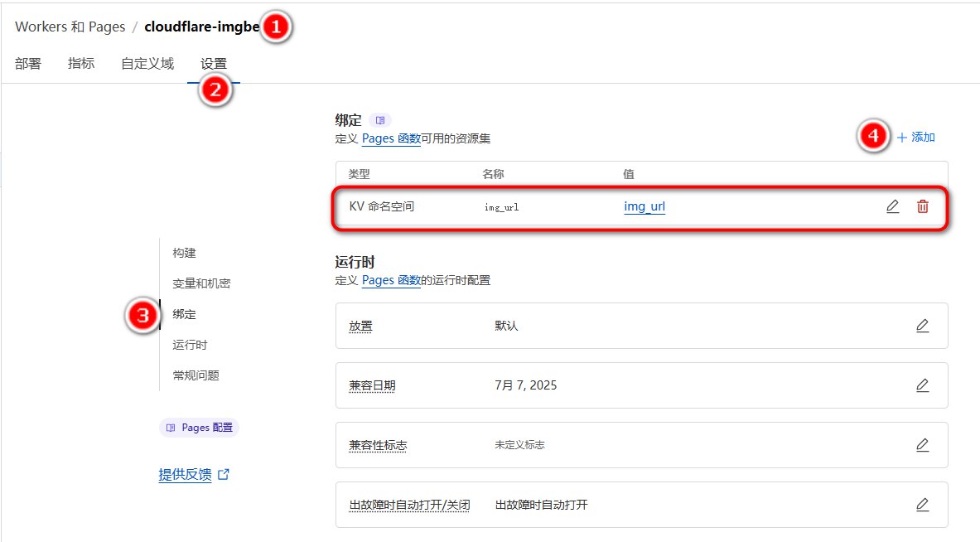
Task: Edit the 兼容日期 setting
Action: (922, 385)
